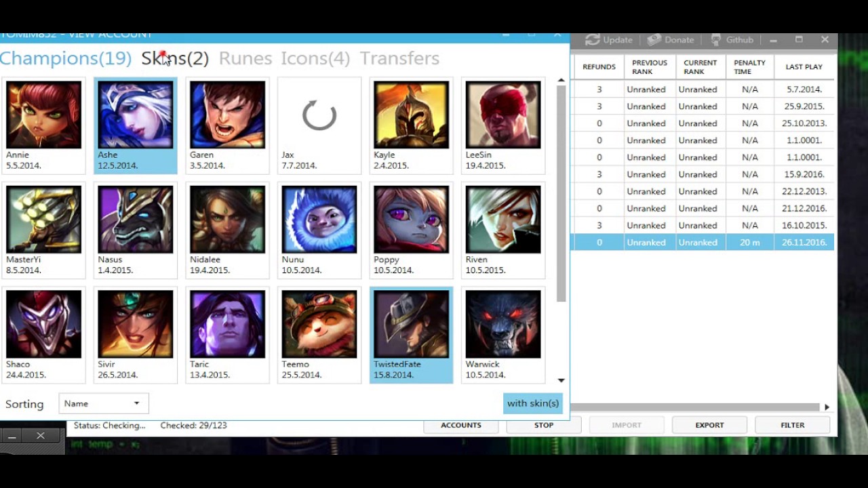Select the Riven champion portrait
The image size is (868, 488).
503,219
